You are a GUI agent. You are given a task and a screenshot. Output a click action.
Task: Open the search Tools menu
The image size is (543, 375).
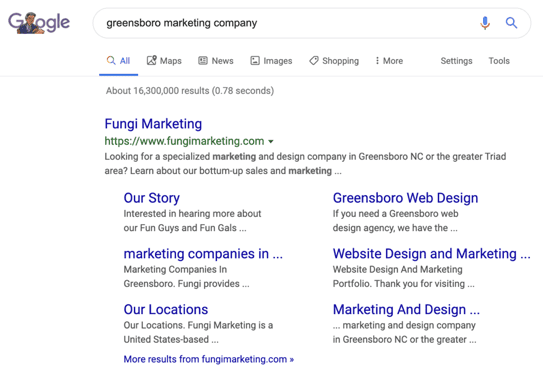(x=499, y=61)
